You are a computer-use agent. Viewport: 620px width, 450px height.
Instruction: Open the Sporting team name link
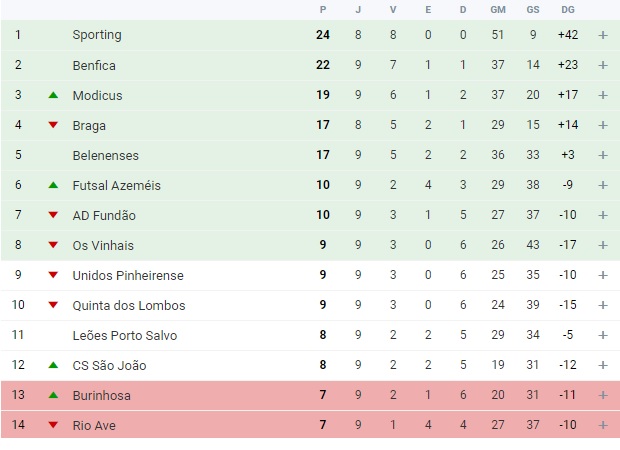(97, 35)
